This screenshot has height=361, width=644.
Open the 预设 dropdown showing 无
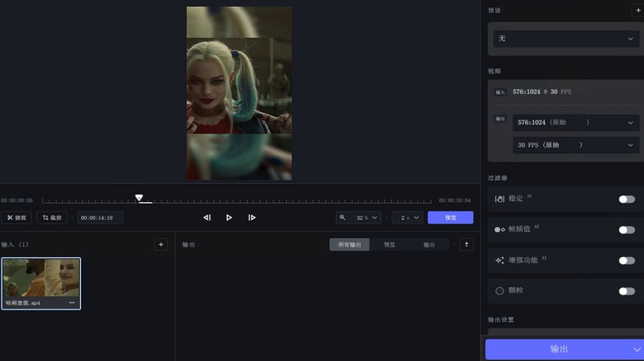point(566,39)
